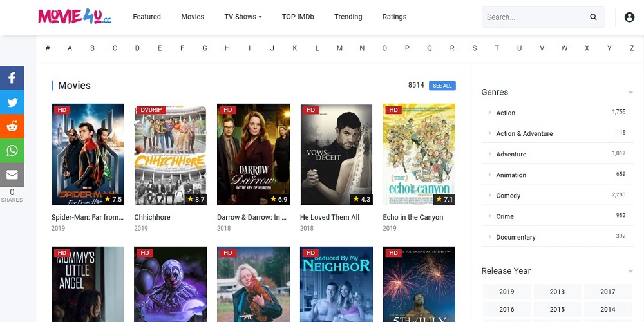The width and height of the screenshot is (644, 322).
Task: Open the Echo in the Canyon poster
Action: [x=419, y=154]
